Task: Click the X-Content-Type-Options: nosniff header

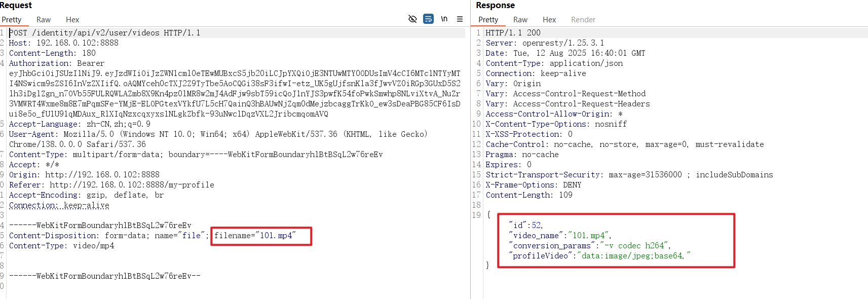Action: tap(556, 124)
